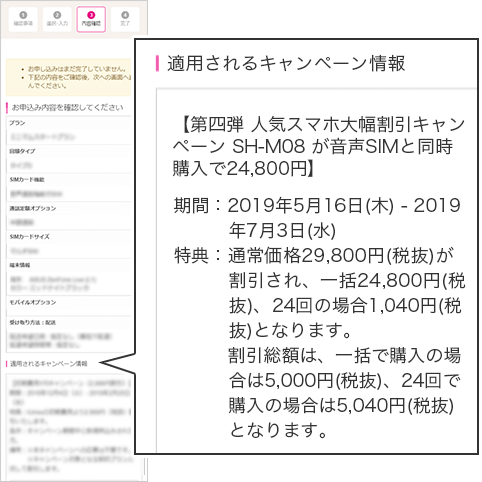Image resolution: width=482 pixels, height=482 pixels.
Task: Select the プラン row label
Action: (x=17, y=123)
